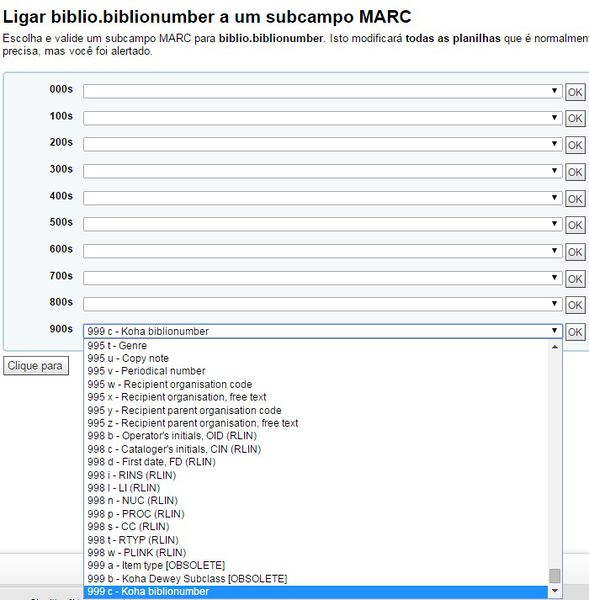Select '999 b - Koha Dewey Subclass [OBSOLETE]'
Screen dimensions: 589x600
coord(316,578)
